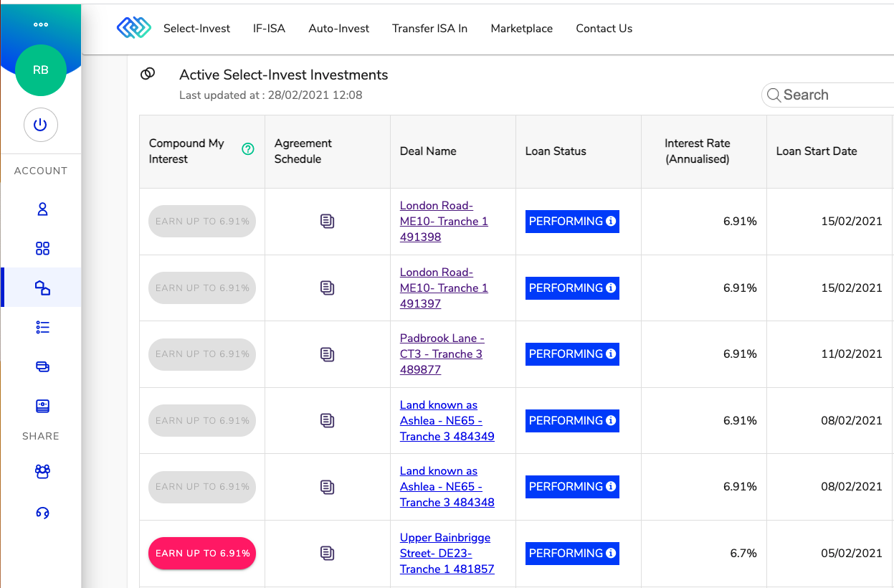Go to Transfer ISA In
This screenshot has width=894, height=588.
429,29
